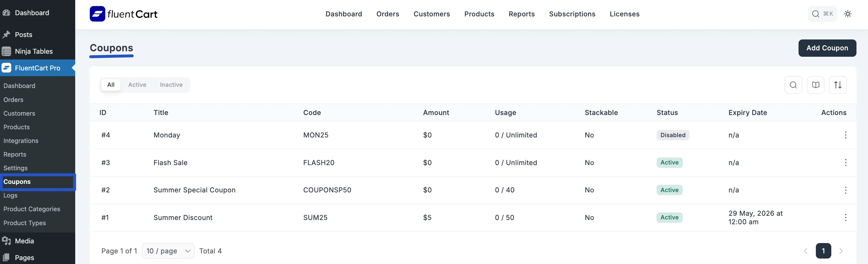This screenshot has height=264, width=868.
Task: Open Subscriptions in the top navigation
Action: [x=572, y=14]
